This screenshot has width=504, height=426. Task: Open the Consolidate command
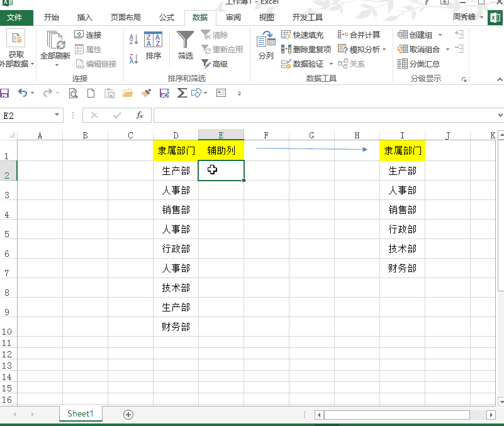(359, 35)
